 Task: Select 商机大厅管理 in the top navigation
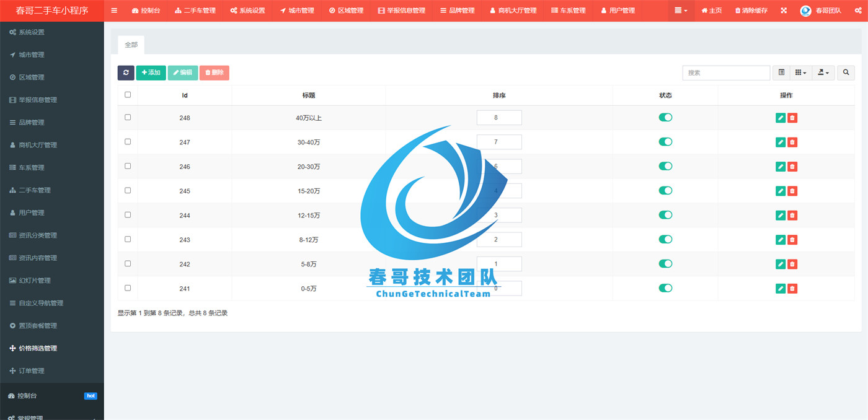(x=513, y=11)
